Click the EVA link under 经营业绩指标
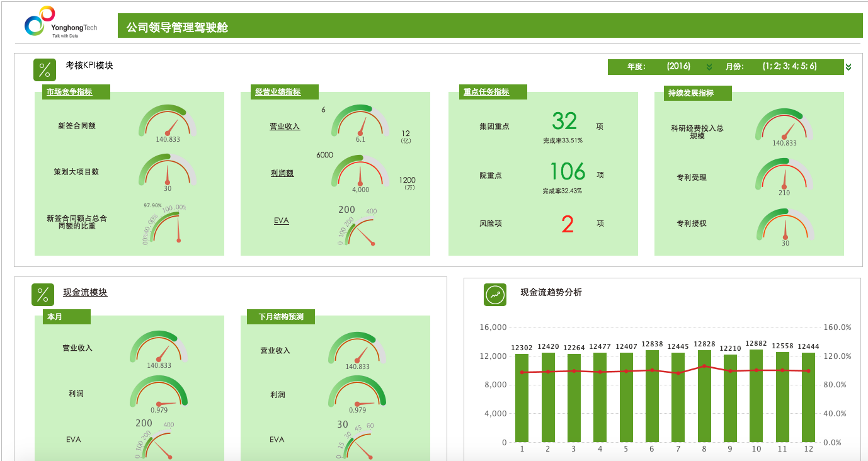Viewport: 868px width, 461px height. point(281,221)
